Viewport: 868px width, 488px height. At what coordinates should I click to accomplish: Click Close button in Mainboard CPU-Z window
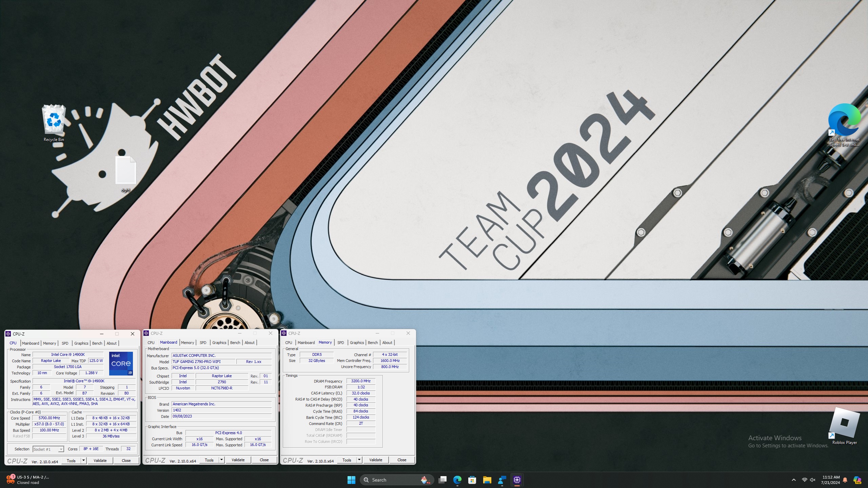click(264, 460)
